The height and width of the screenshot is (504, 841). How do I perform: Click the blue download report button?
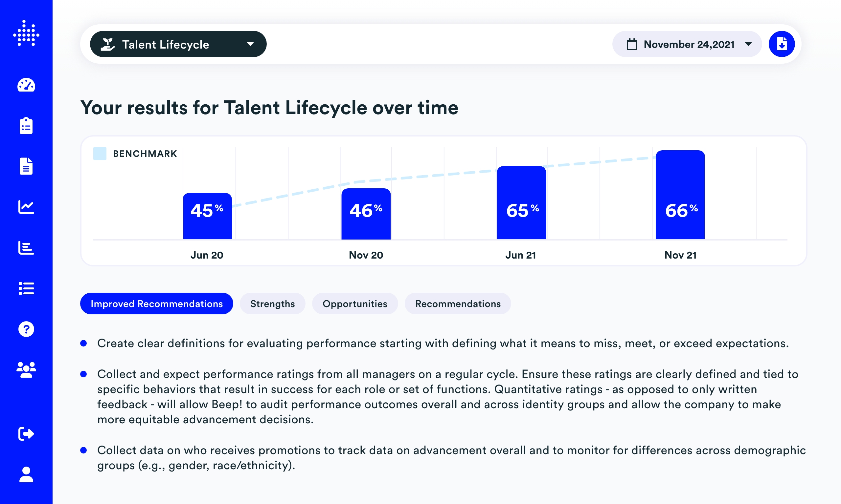click(782, 44)
